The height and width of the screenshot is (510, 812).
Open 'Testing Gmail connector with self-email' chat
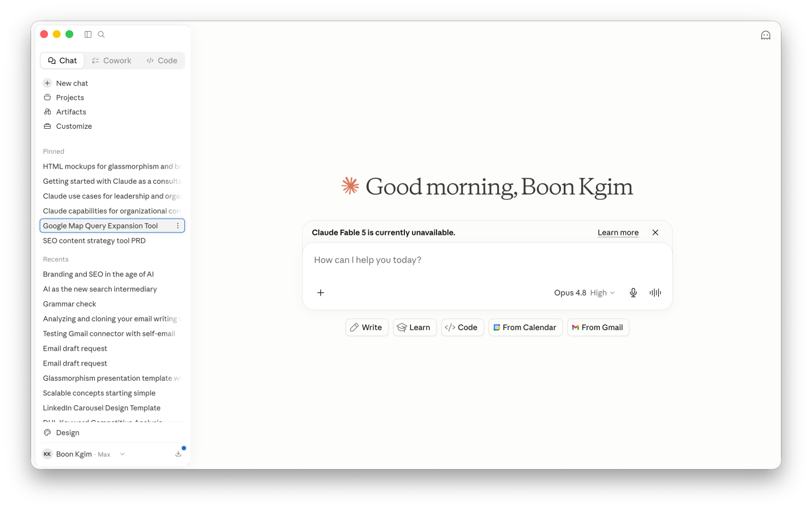pyautogui.click(x=112, y=334)
